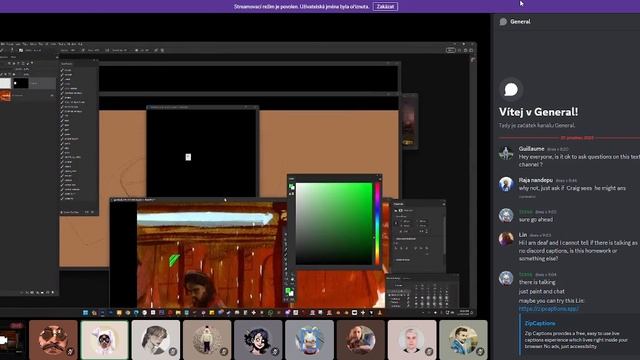Click the 'Vítej v General!' heading
Screen dimensions: 640x360
click(x=538, y=112)
